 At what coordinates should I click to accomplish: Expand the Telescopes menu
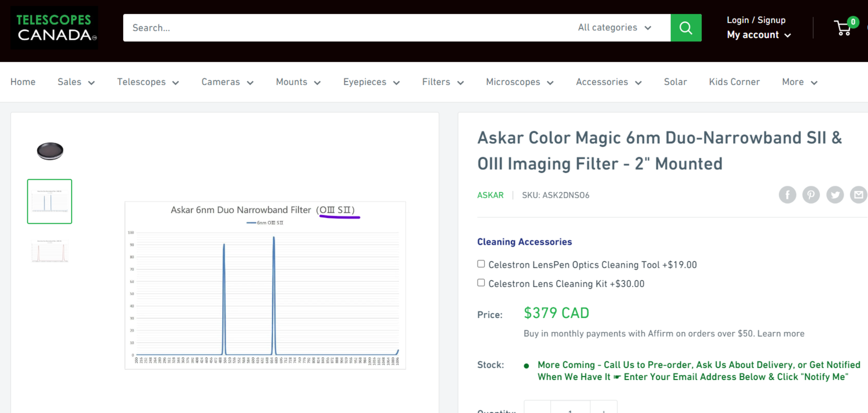148,82
